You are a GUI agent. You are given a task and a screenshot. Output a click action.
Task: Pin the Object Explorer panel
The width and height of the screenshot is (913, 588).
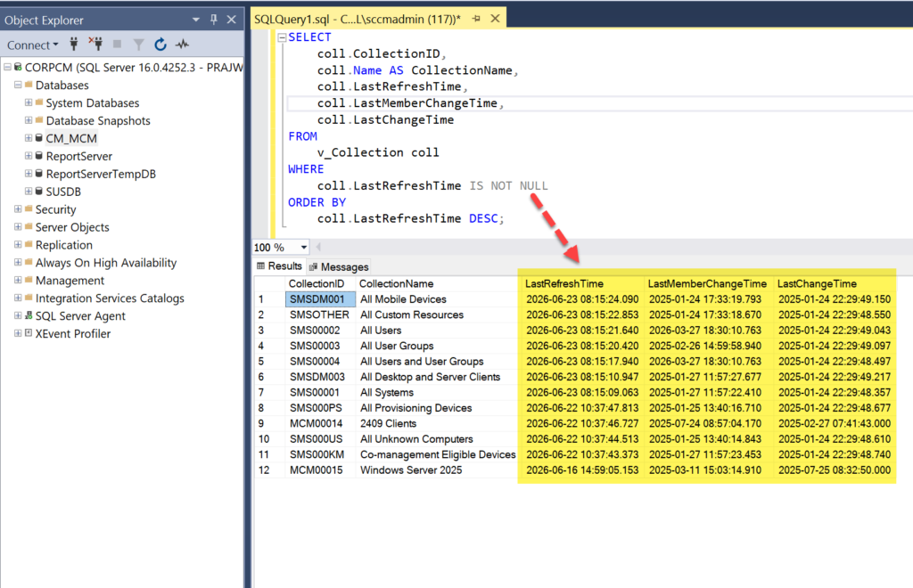(x=214, y=20)
